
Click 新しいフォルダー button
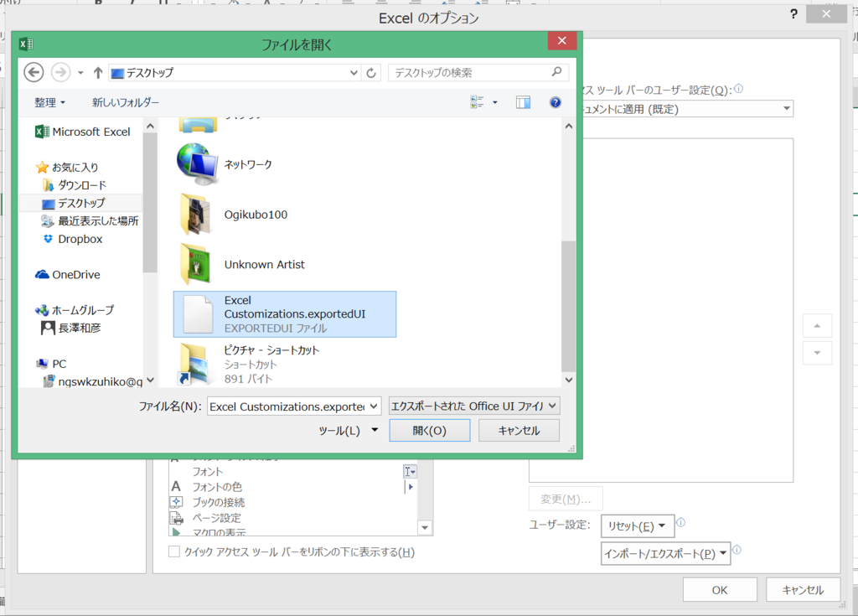[x=126, y=102]
